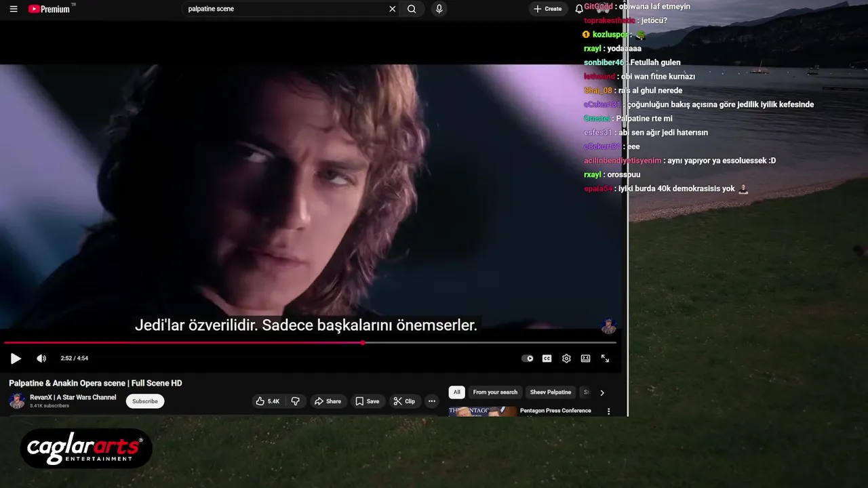Image resolution: width=868 pixels, height=488 pixels.
Task: Click the progress bar scrubber dot
Action: pos(363,343)
